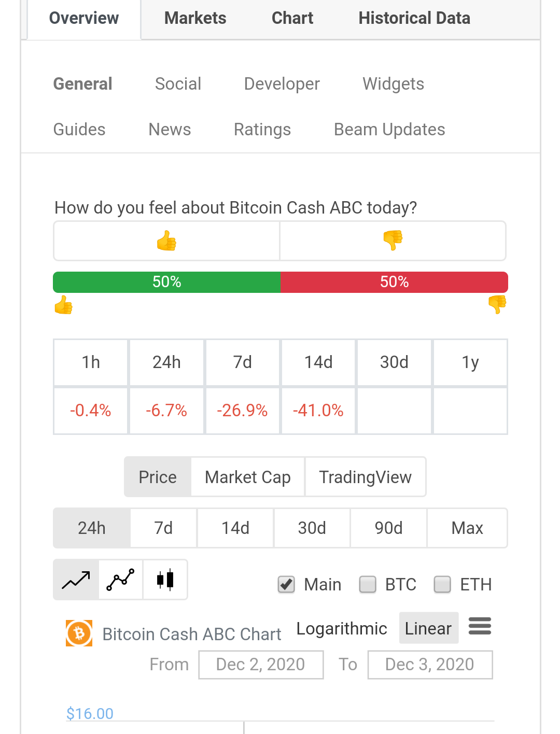Viewport: 560px width, 734px height.
Task: Open the Markets tab
Action: coord(195,18)
